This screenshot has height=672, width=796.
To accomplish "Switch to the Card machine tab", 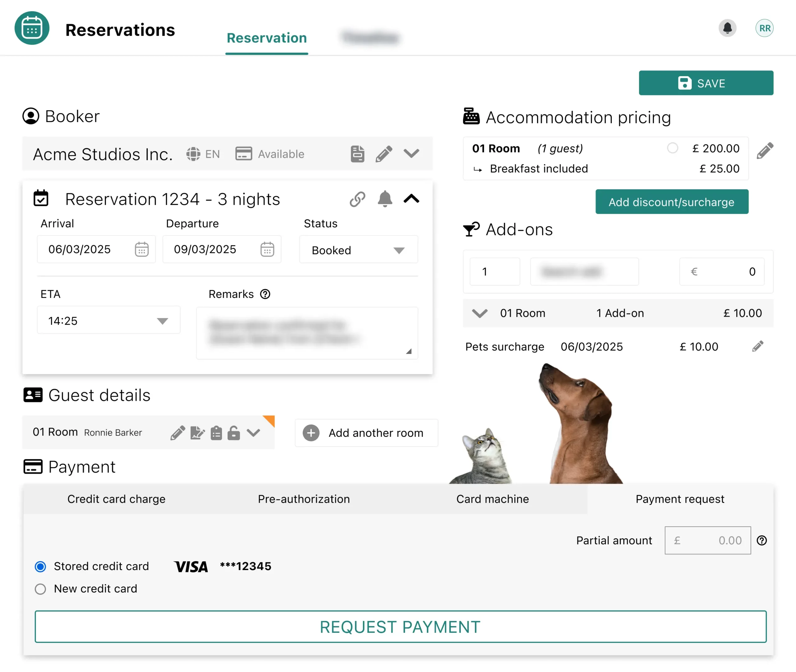I will coord(492,499).
